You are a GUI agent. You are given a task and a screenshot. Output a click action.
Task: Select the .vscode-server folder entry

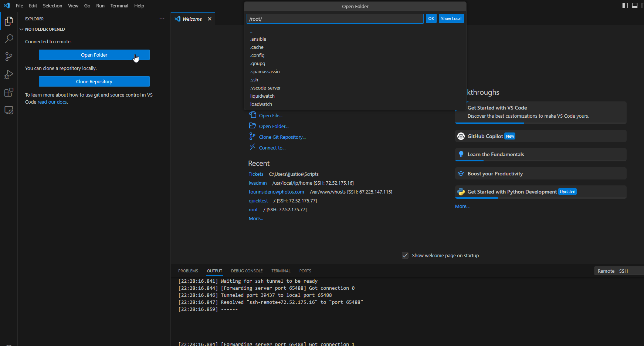pos(265,88)
